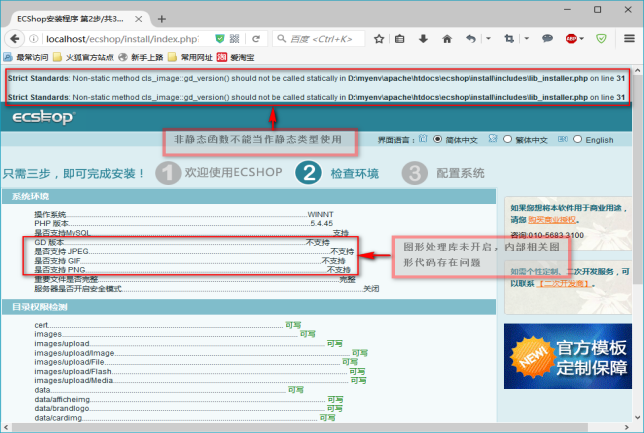The image size is (644, 433).
Task: Click the undo/restore arrow toolbar icon
Action: point(471,39)
